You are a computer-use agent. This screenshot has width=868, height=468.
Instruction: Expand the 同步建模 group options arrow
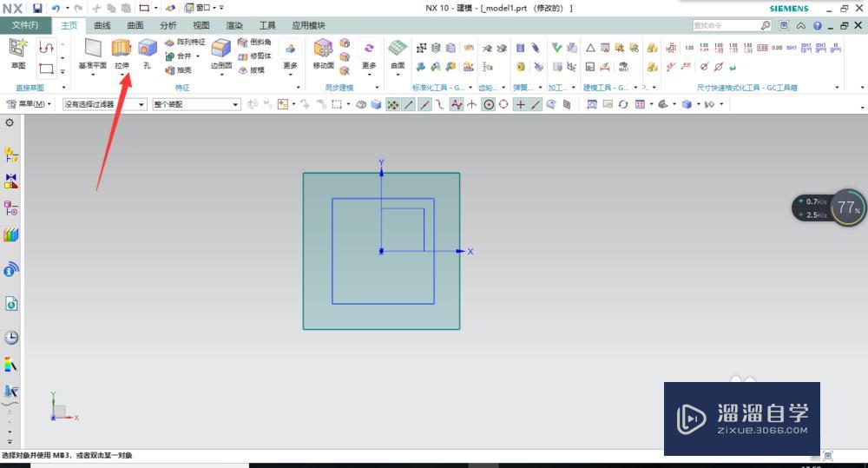(378, 87)
